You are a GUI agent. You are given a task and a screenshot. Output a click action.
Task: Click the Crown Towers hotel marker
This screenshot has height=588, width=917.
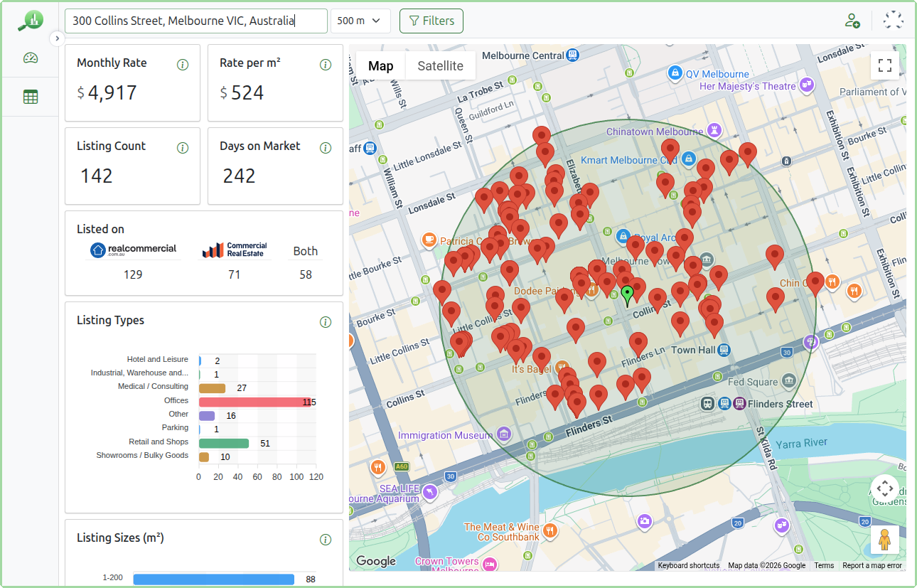pos(490,565)
